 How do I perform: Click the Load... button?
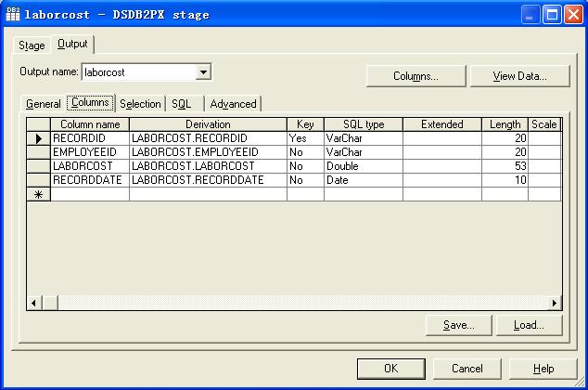(529, 325)
